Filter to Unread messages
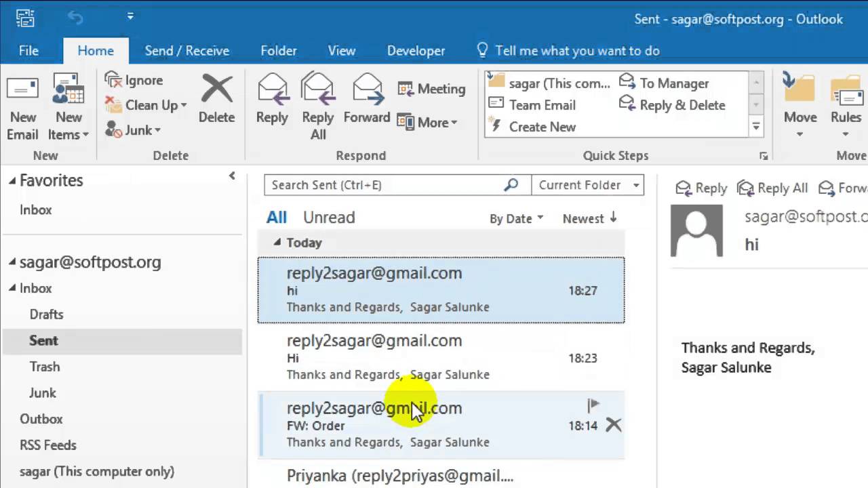 329,218
